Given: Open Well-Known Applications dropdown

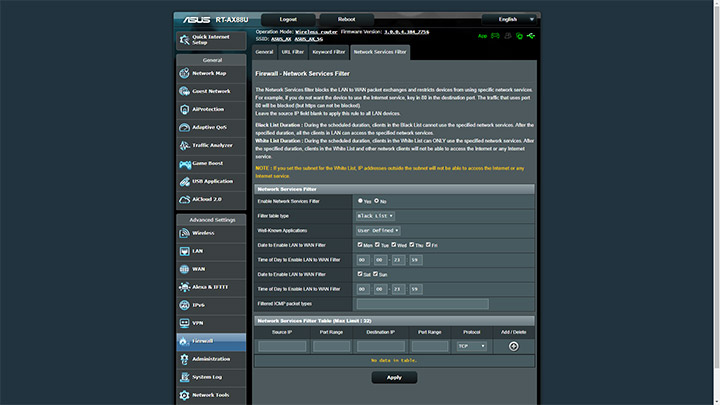Looking at the screenshot, I should click(378, 231).
